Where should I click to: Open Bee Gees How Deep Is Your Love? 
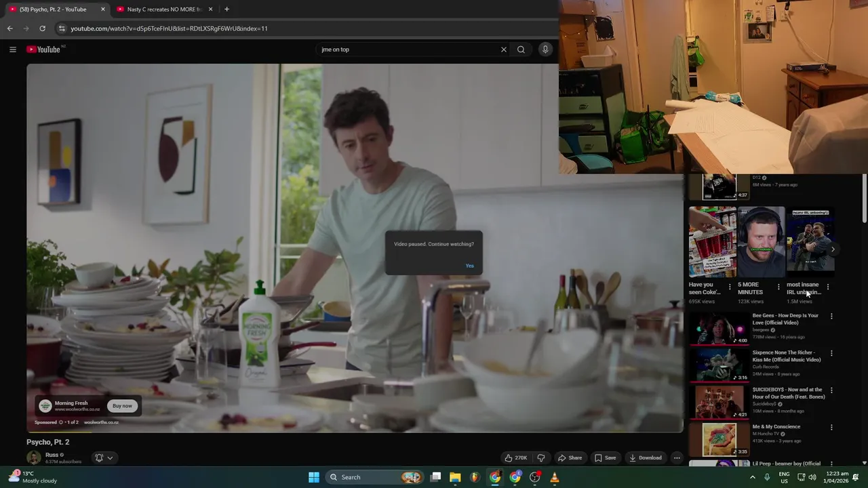click(785, 319)
